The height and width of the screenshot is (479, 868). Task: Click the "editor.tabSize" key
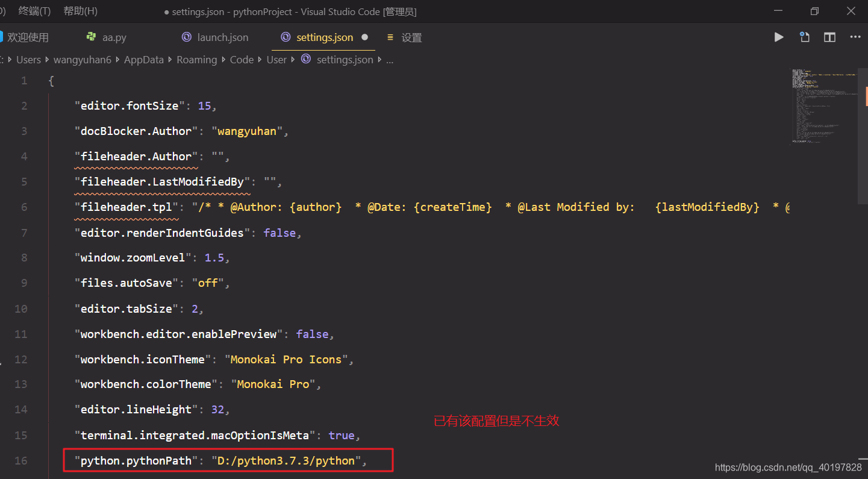pos(126,308)
